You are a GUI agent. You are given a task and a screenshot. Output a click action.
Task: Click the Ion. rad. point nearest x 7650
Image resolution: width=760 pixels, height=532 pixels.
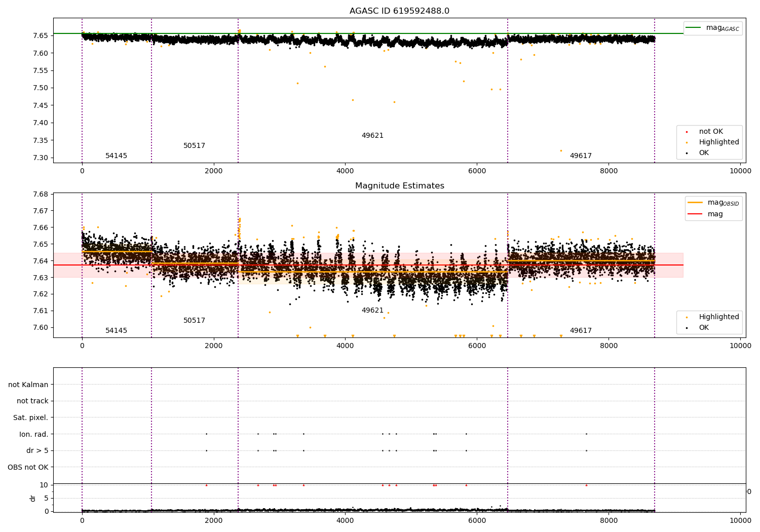586,434
